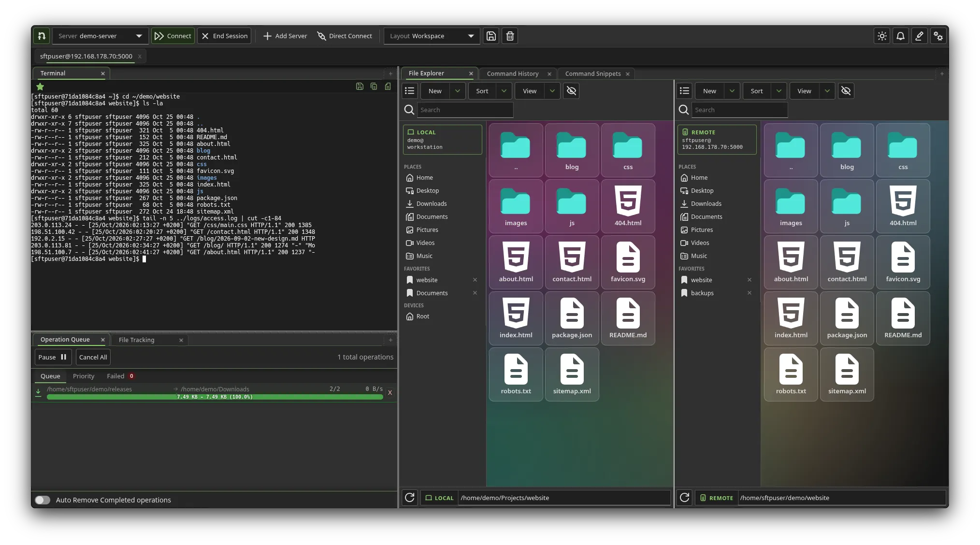Toggle hidden files in local explorer

(571, 91)
